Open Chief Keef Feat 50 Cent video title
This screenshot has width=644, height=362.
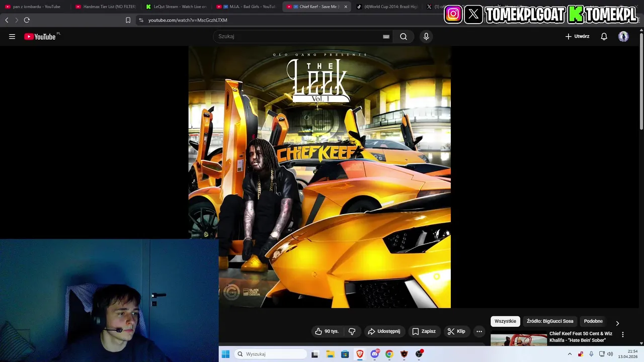click(x=581, y=337)
